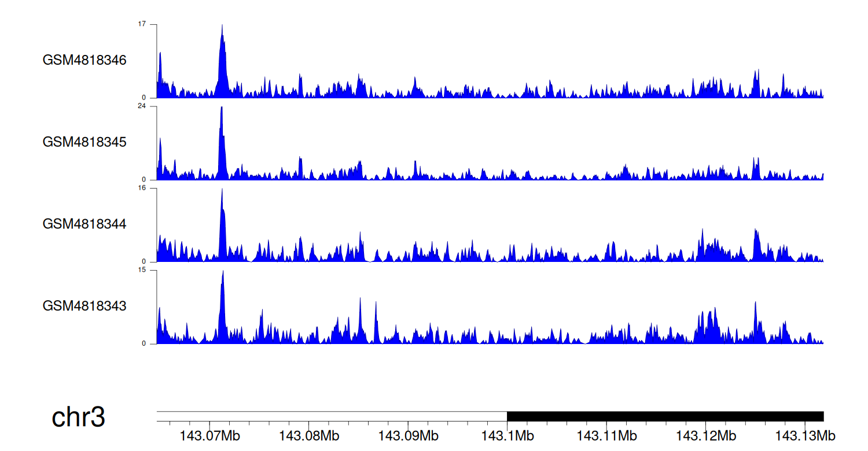Click the y-axis maximum value 24
Image resolution: width=868 pixels, height=451 pixels.
(142, 106)
